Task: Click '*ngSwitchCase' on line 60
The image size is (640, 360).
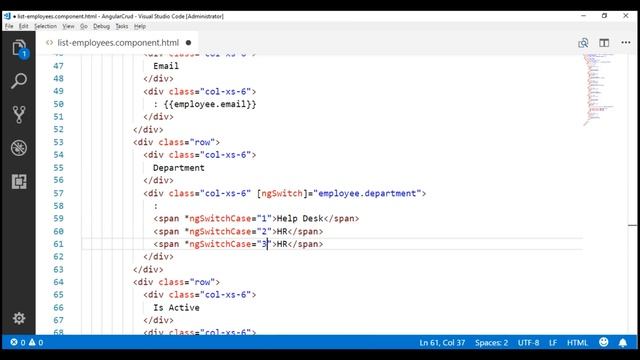Action: 218,231
